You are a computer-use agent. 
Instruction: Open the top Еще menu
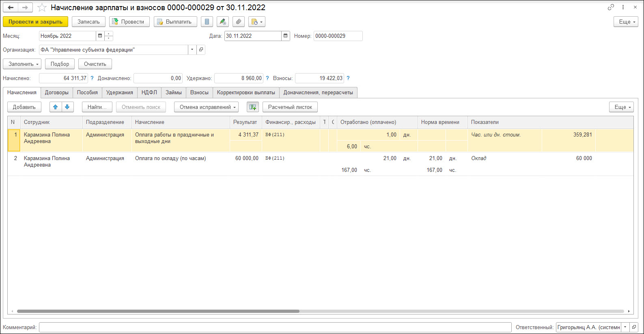pos(626,22)
